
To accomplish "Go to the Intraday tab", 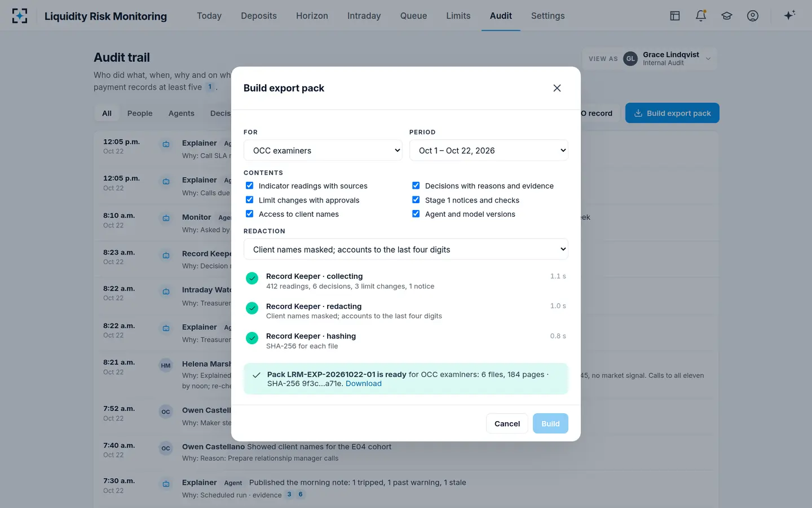I will pyautogui.click(x=364, y=16).
